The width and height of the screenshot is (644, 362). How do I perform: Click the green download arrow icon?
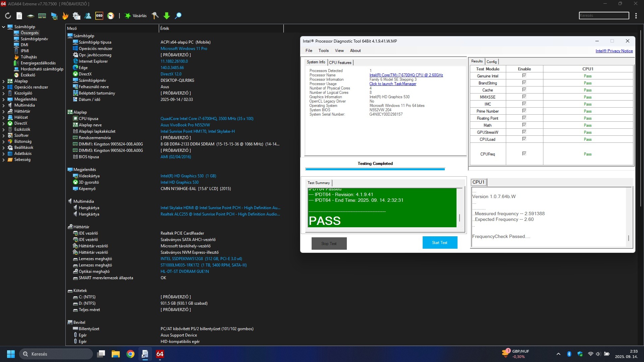pyautogui.click(x=167, y=16)
